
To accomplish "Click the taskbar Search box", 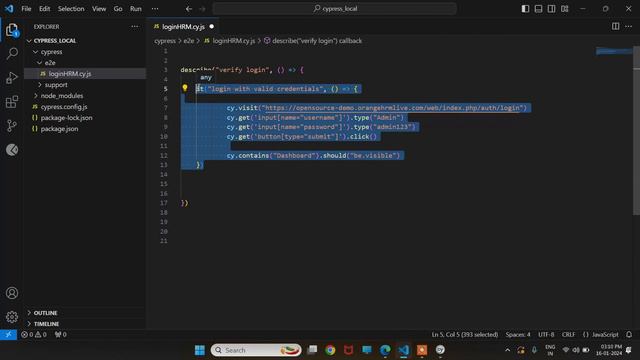I will tap(256, 350).
